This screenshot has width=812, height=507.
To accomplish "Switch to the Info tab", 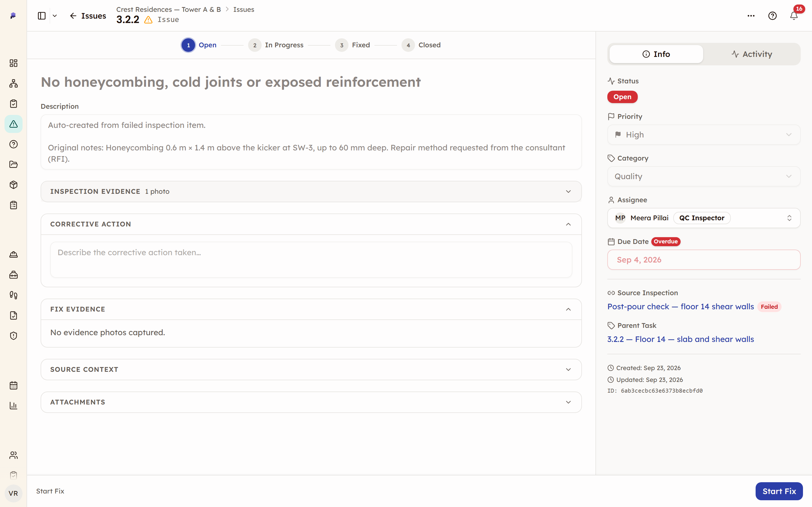I will tap(656, 54).
